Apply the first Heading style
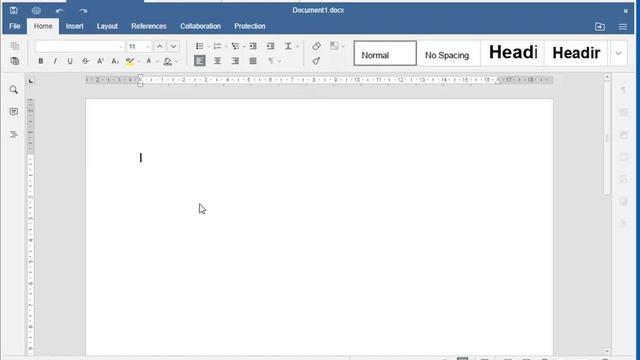This screenshot has height=360, width=640. pos(512,53)
